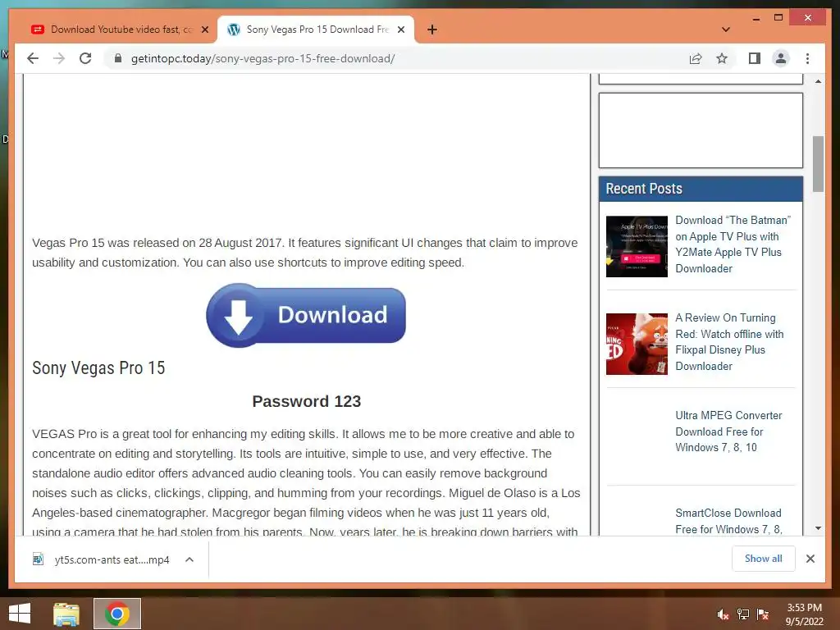
Task: Click Password 123 text
Action: (307, 401)
